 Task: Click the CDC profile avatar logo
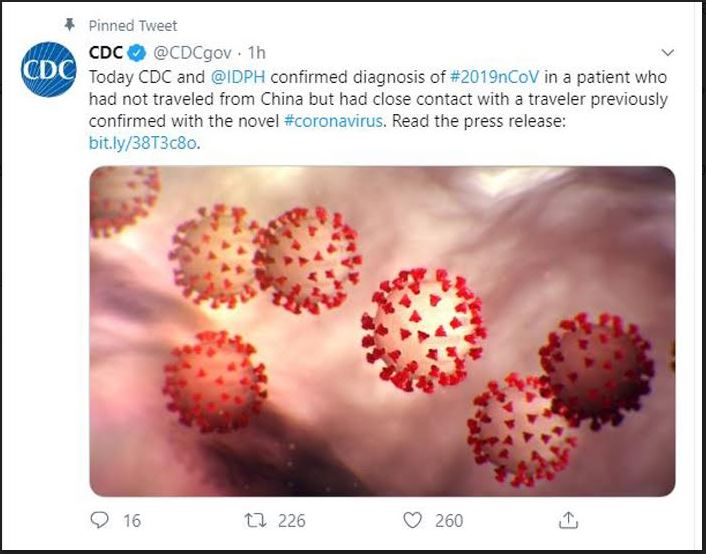[x=49, y=69]
